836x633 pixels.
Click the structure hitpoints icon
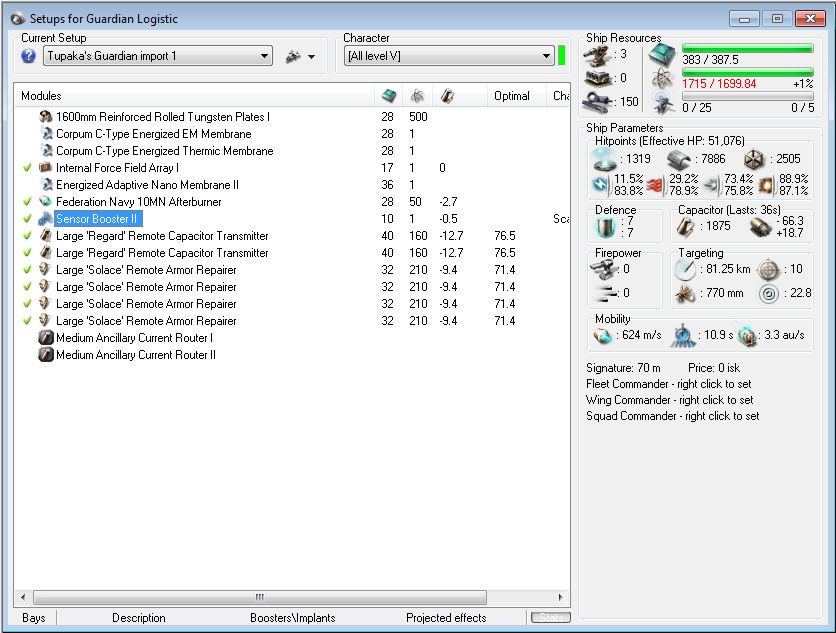coord(754,159)
